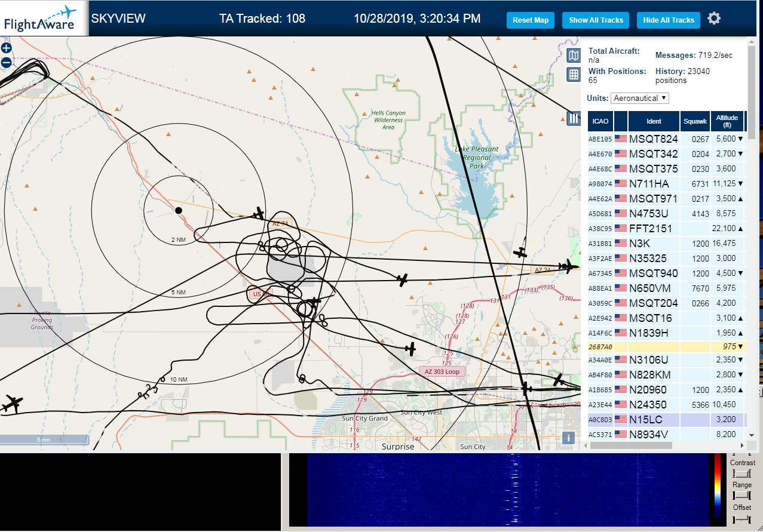
Task: Click the US flag in the MSQT824 row
Action: (621, 139)
